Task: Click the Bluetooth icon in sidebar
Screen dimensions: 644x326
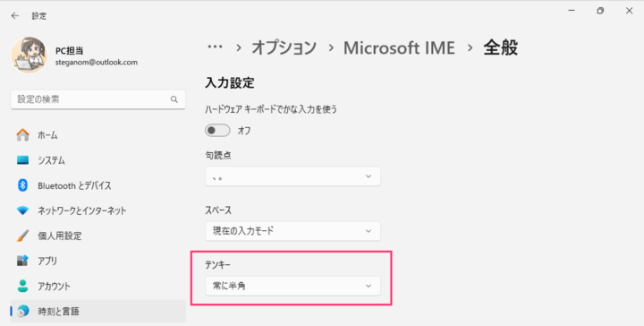Action: [22, 185]
